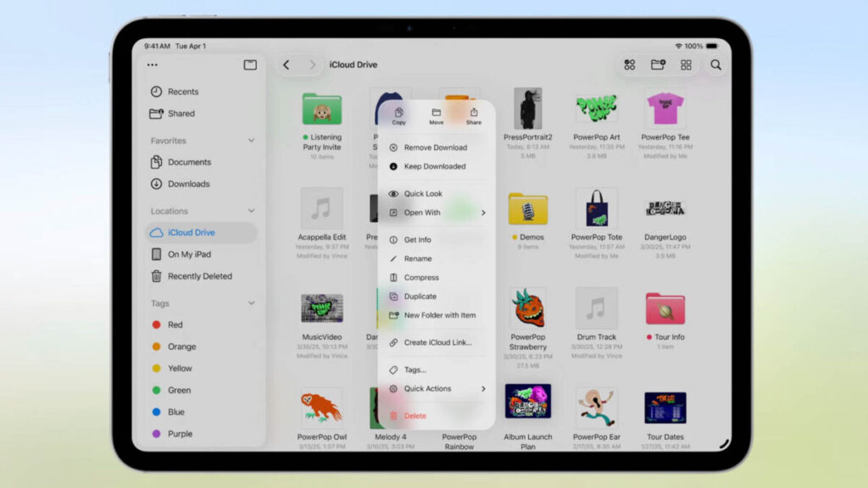Open Documents favorite
This screenshot has height=488, width=868.
pos(202,162)
